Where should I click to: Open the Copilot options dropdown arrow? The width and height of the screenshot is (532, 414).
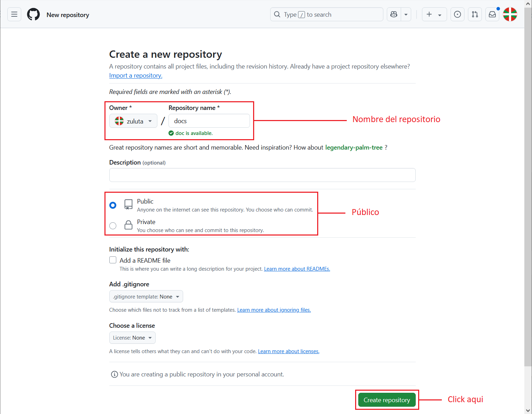pyautogui.click(x=406, y=15)
